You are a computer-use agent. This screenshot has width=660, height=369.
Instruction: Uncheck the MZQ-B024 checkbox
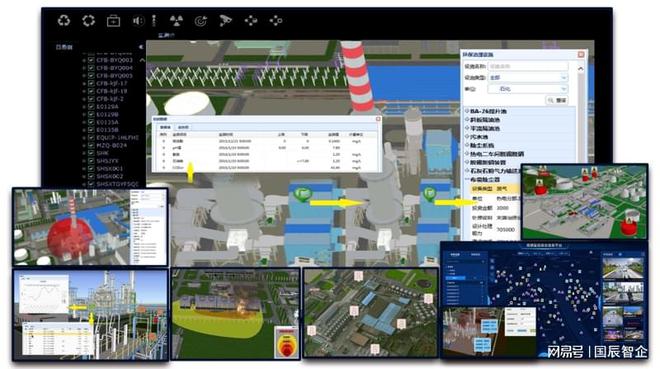click(90, 146)
